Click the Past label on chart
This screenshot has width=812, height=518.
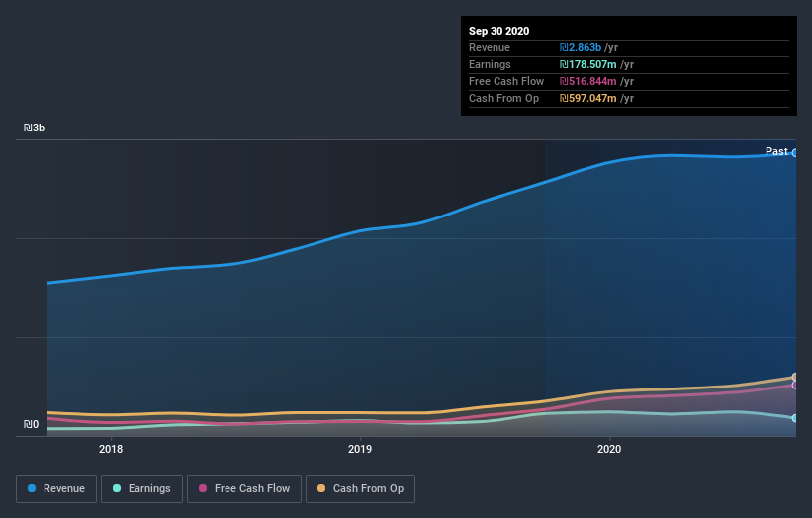click(x=776, y=151)
